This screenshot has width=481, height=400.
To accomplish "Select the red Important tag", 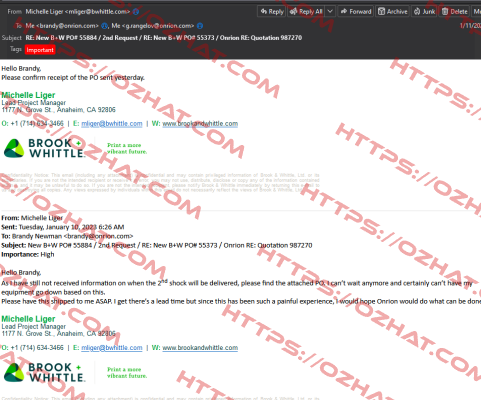I will point(40,50).
